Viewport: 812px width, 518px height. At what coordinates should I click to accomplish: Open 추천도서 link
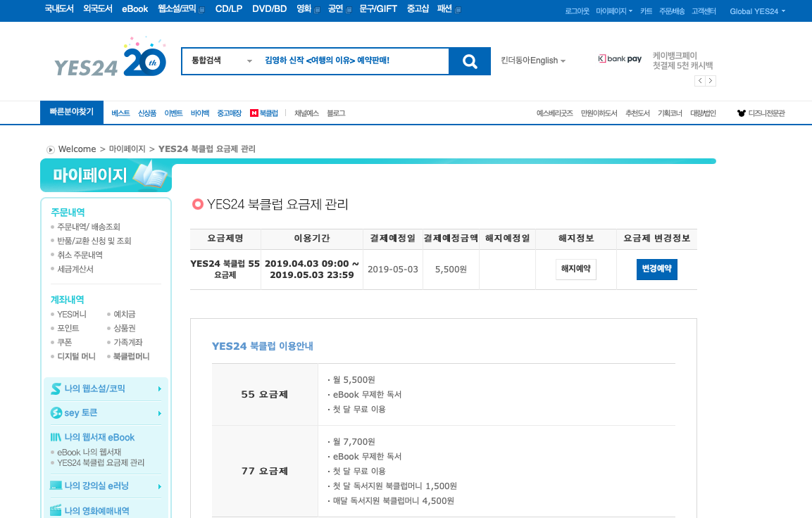(x=637, y=113)
